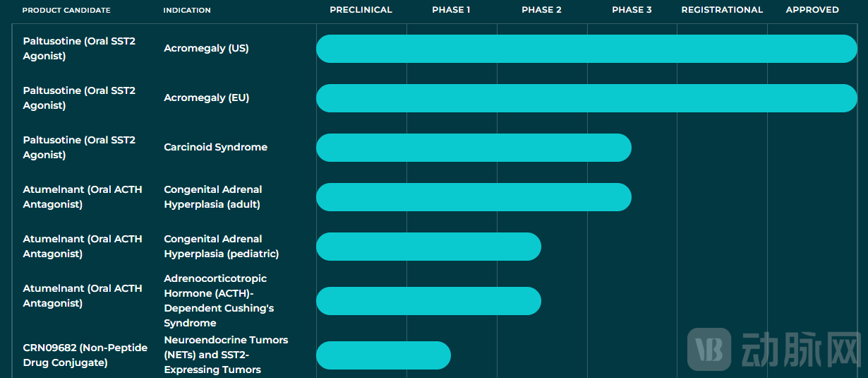Select the PHASE 3 column header

pyautogui.click(x=632, y=10)
